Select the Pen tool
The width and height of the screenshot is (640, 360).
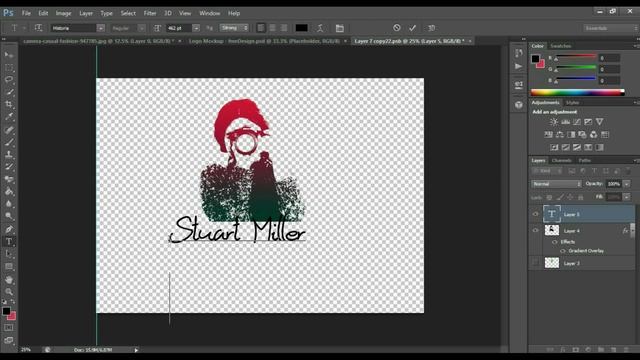(9, 229)
